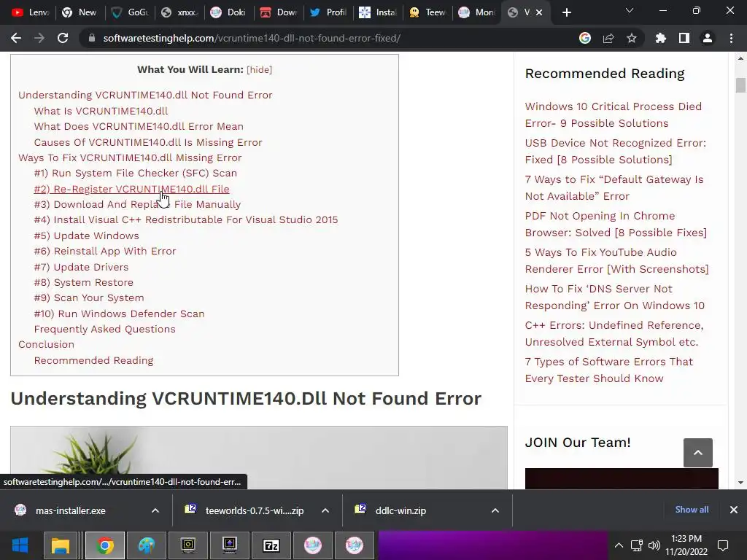Share this page via share icon
Screen dimensions: 747x560
click(x=608, y=38)
